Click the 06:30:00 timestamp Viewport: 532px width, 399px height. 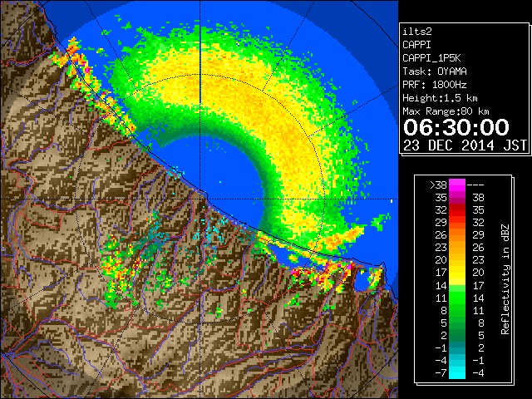pos(456,127)
